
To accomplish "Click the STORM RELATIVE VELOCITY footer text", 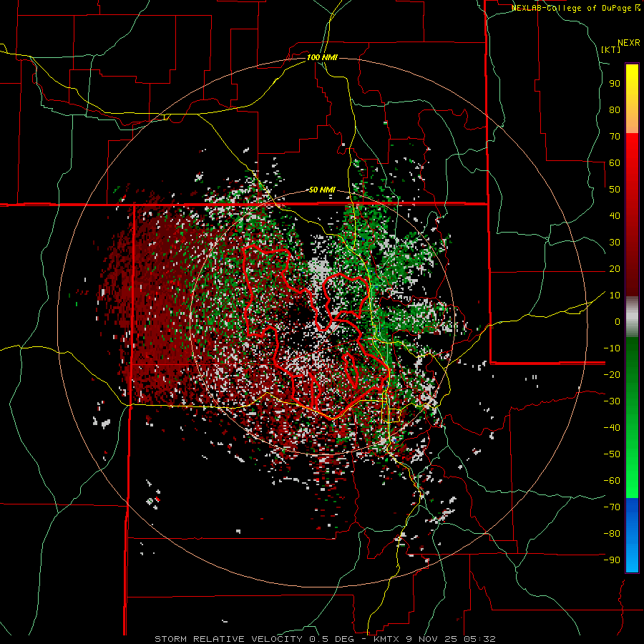I will pos(228,639).
